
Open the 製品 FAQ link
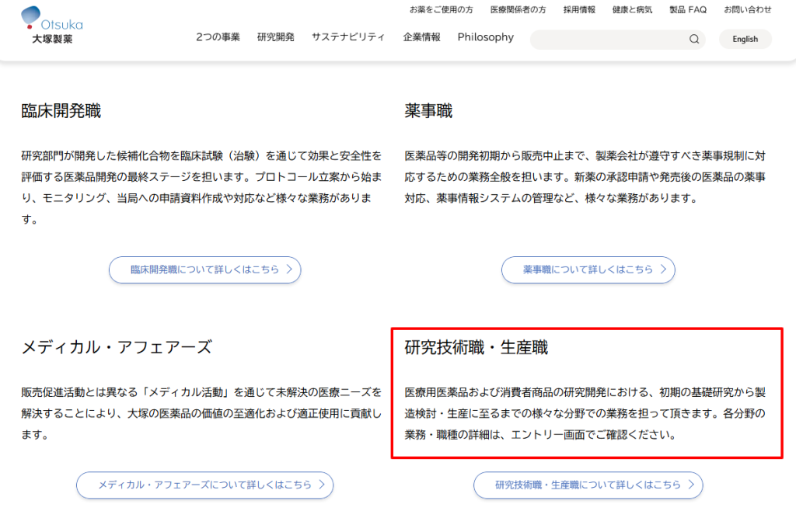coord(688,9)
